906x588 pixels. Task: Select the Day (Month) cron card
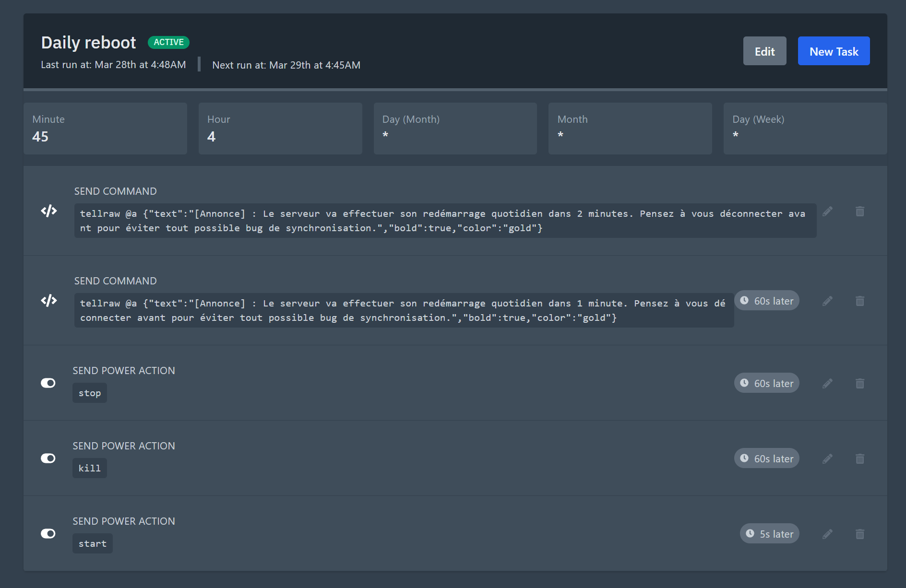pyautogui.click(x=455, y=129)
